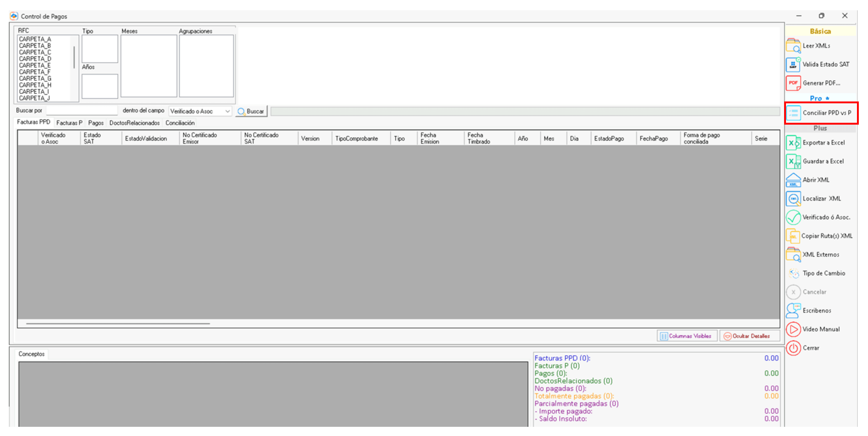This screenshot has height=436, width=868.
Task: Hide details with Ocultar Detalles
Action: point(749,336)
